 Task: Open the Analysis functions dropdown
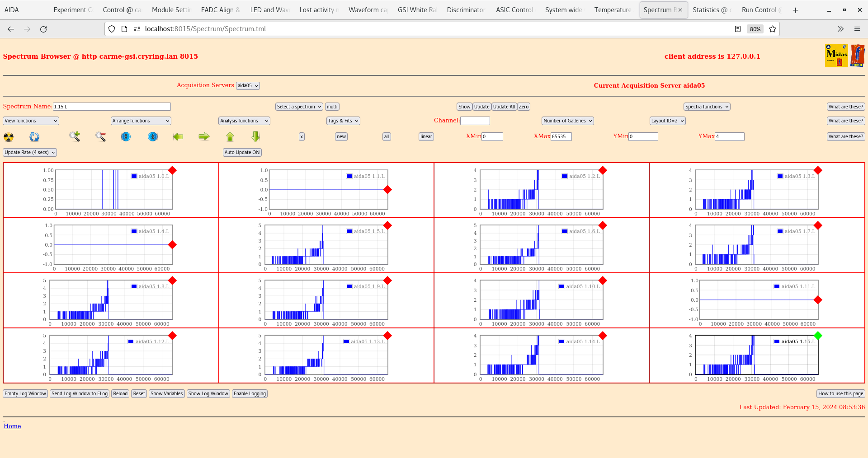(x=244, y=121)
